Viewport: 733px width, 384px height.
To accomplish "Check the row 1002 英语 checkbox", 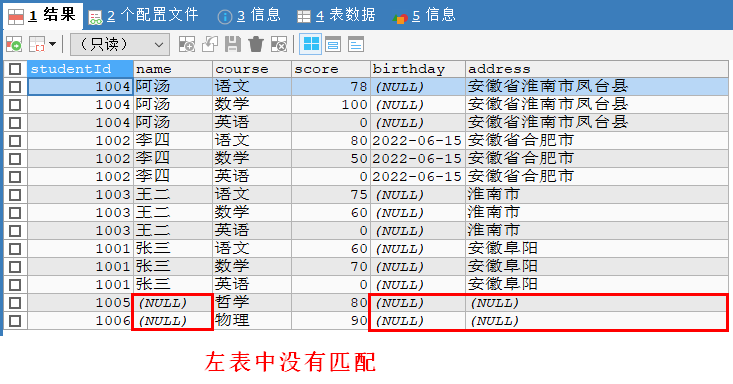I will tap(15, 177).
